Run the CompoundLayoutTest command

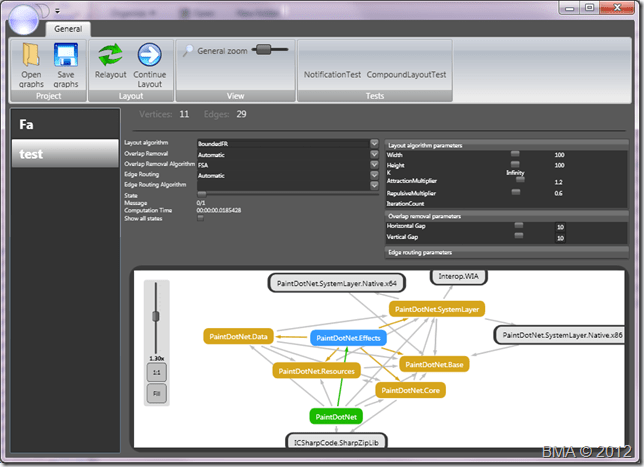[406, 74]
